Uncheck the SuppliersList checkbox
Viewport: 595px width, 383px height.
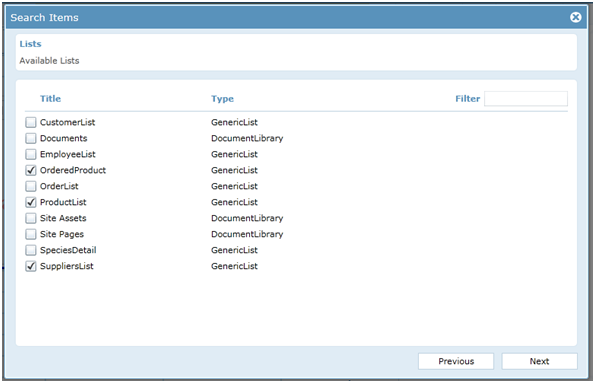(x=31, y=266)
